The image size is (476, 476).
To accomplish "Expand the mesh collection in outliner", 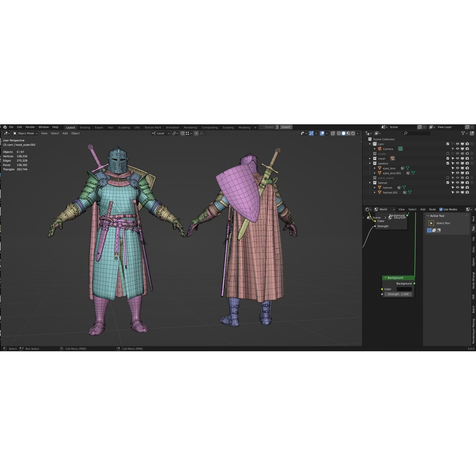I will coord(370,159).
